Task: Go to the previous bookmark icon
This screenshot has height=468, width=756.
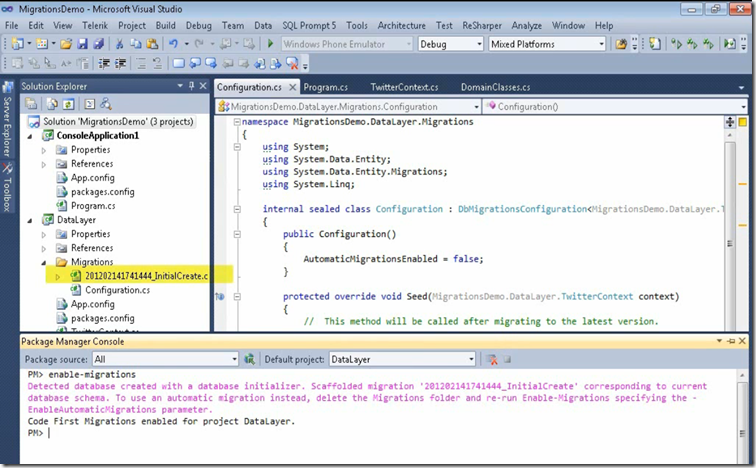Action: tap(195, 64)
